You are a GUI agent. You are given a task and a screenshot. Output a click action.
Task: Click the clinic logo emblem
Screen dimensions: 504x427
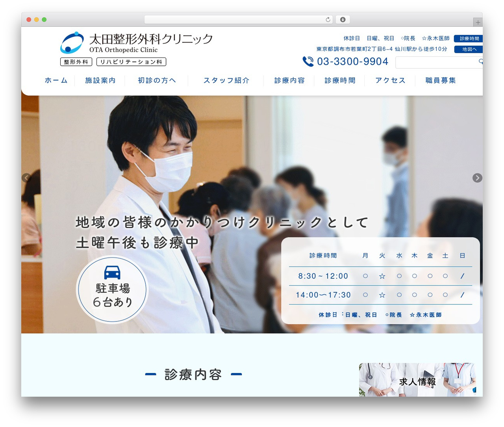[x=72, y=43]
